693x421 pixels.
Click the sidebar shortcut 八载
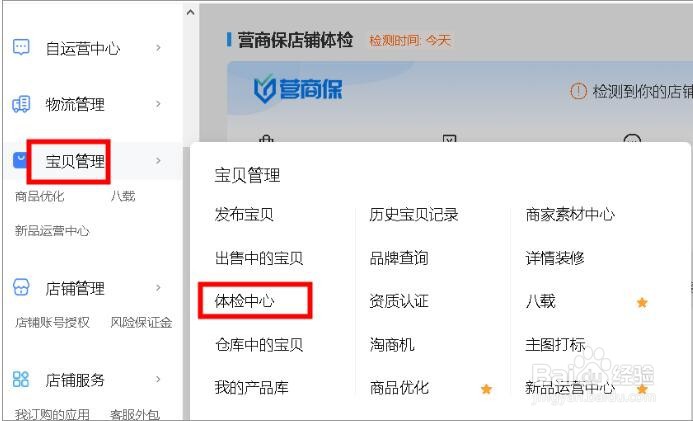point(123,196)
